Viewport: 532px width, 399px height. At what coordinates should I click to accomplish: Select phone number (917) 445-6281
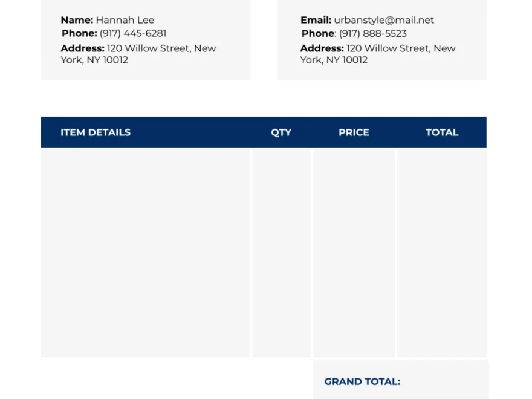pos(133,33)
